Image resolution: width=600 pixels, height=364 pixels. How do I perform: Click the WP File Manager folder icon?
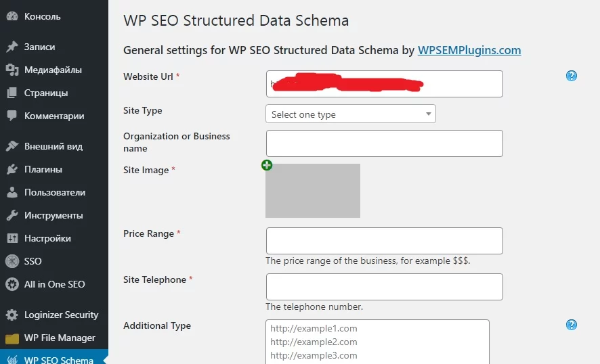(x=12, y=338)
